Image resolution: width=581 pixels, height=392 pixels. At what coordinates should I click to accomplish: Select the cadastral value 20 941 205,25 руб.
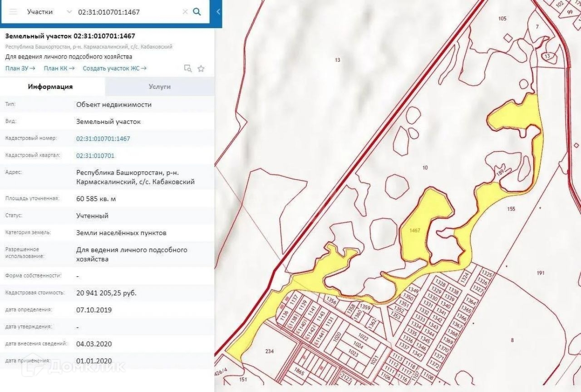tap(106, 293)
